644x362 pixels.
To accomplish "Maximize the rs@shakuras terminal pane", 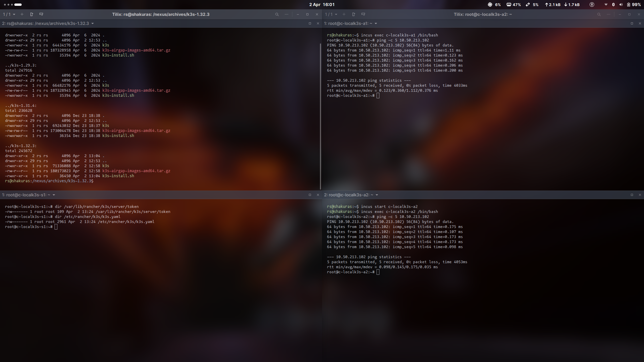I will click(x=310, y=23).
